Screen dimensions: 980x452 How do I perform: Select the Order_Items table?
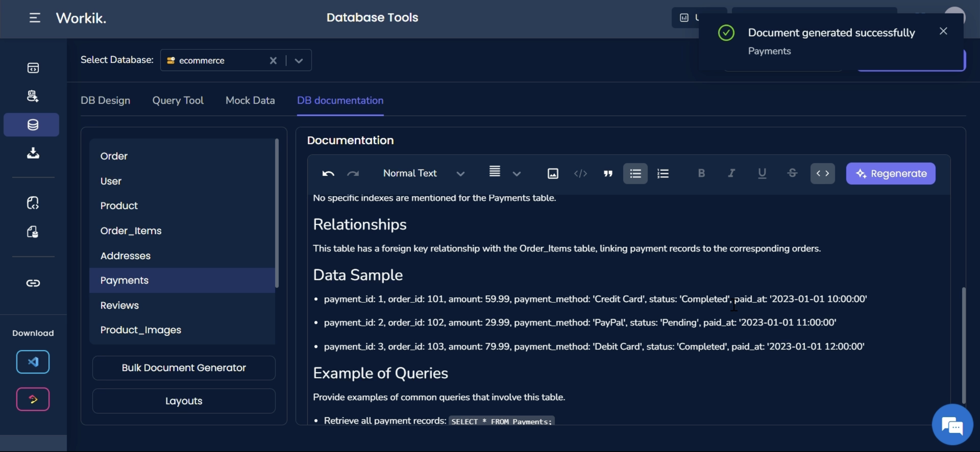(182, 231)
